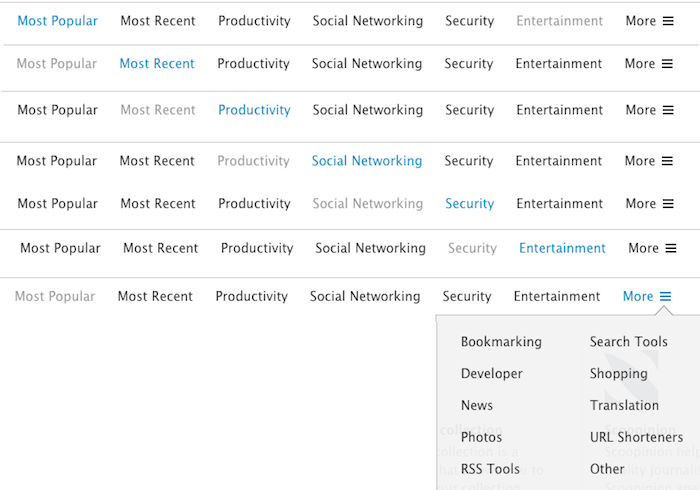Click the blue hamburger icon beside the highlighted More
Viewport: 700px width, 490px height.
665,296
